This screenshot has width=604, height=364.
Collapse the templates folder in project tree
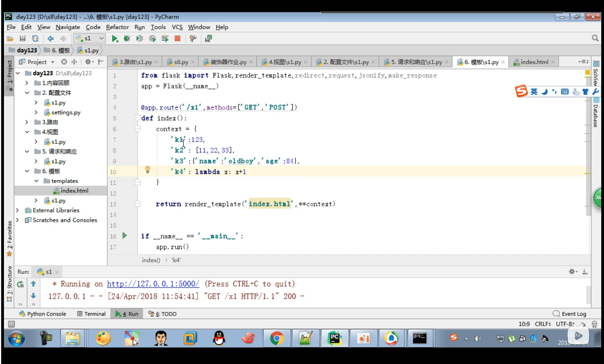coord(36,181)
